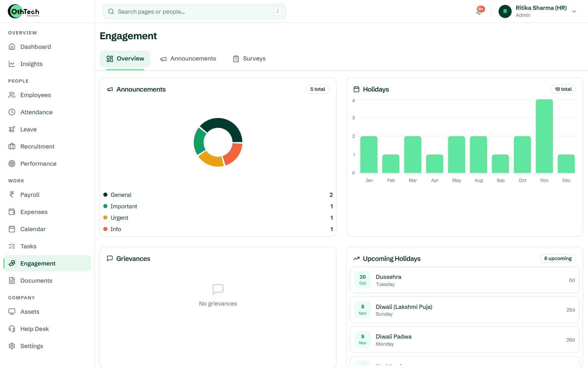Click the 18 total holidays badge

coord(563,89)
